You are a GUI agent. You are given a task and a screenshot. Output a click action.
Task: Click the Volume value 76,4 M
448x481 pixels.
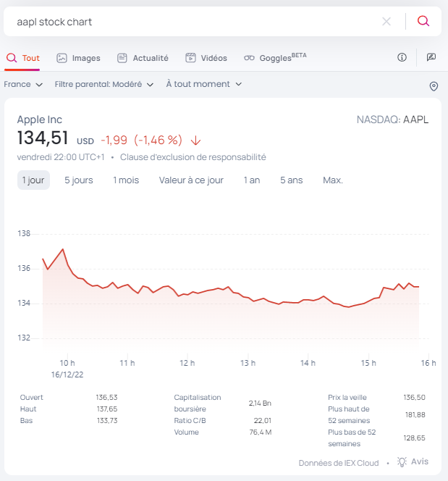pos(261,432)
